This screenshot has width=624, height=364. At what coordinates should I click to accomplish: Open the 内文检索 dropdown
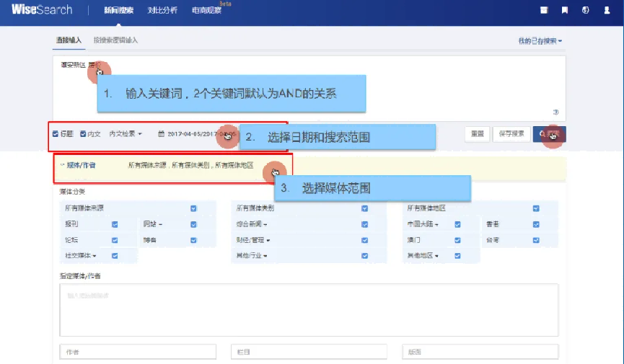tap(126, 134)
